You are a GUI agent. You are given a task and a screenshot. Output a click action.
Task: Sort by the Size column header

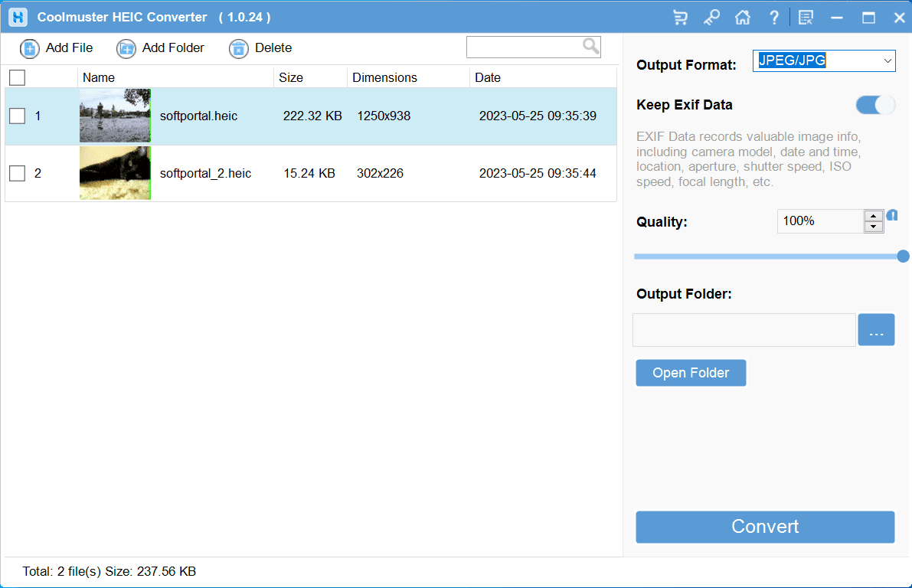311,77
